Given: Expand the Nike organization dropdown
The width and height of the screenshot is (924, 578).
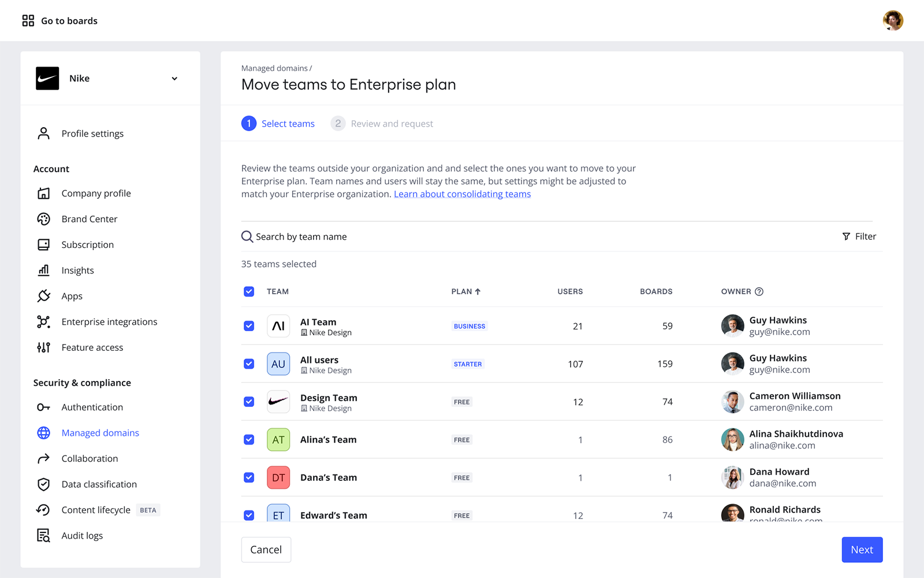Looking at the screenshot, I should click(174, 79).
